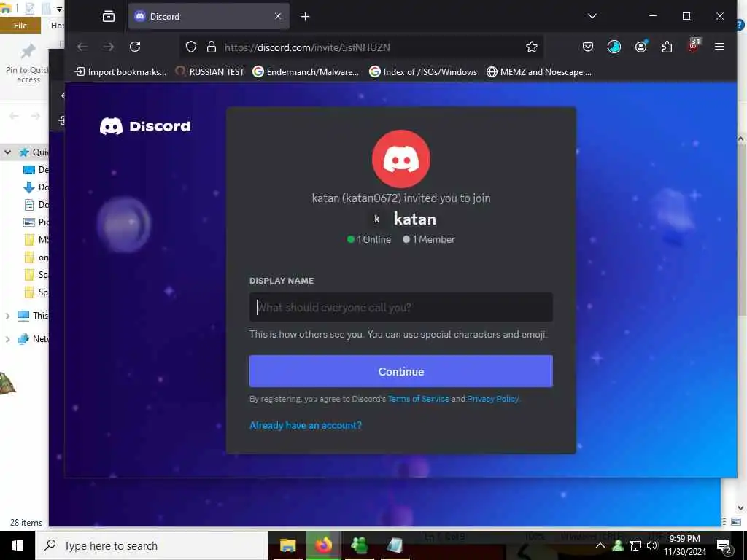Open the Index of /ISOs/Windows bookmark

pyautogui.click(x=423, y=72)
